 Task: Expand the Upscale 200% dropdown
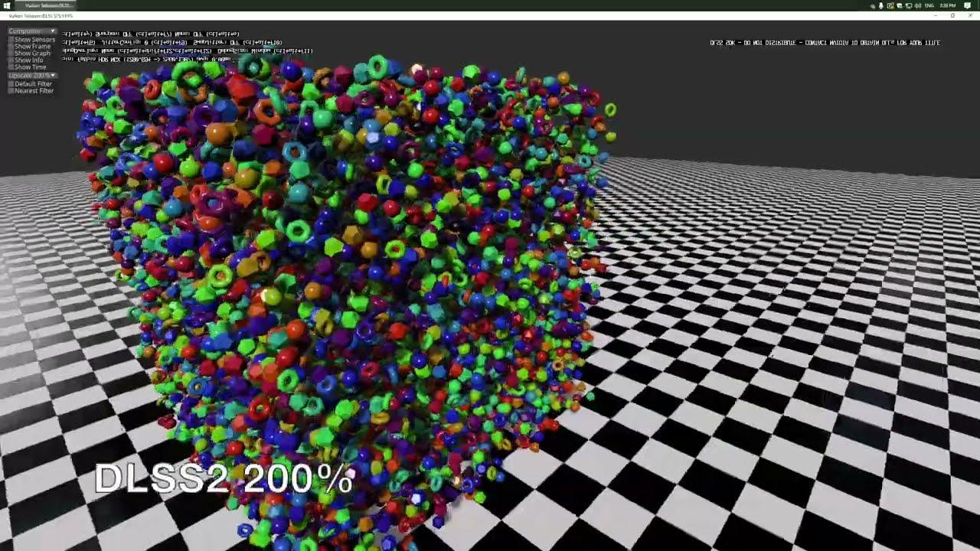33,76
